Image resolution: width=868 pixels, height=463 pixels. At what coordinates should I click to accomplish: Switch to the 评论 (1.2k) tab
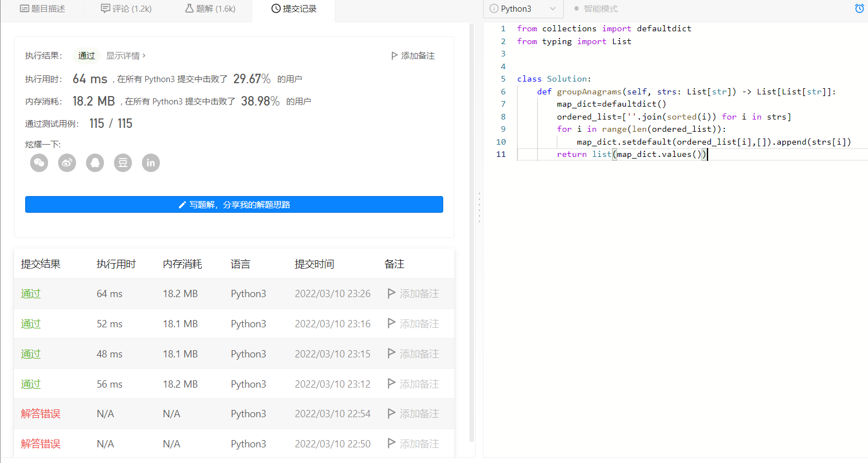click(126, 8)
